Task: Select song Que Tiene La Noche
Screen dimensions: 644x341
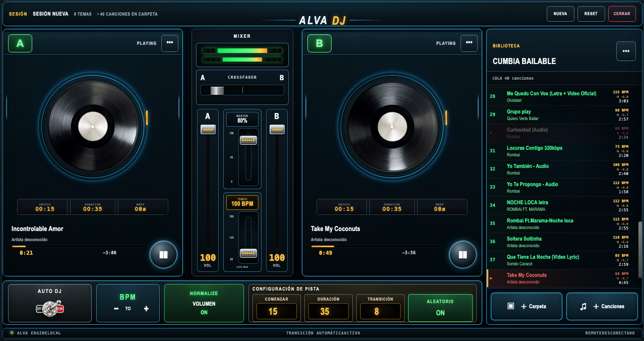Action: (x=559, y=260)
